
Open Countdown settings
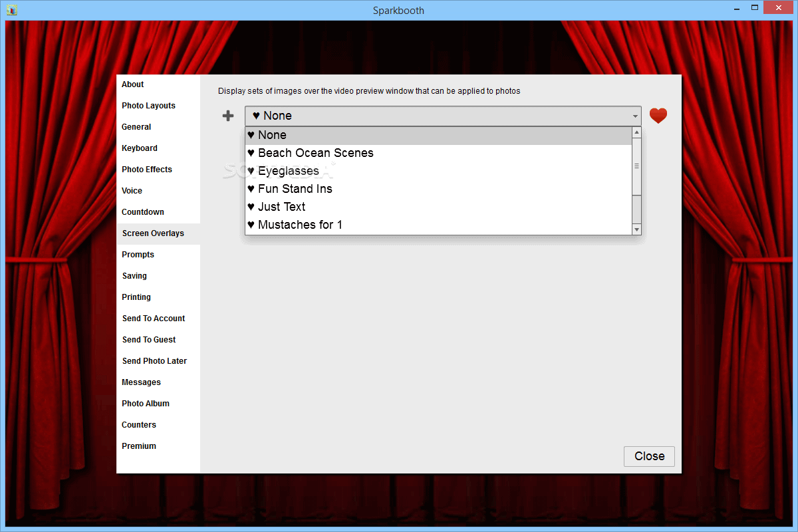[x=158, y=212]
